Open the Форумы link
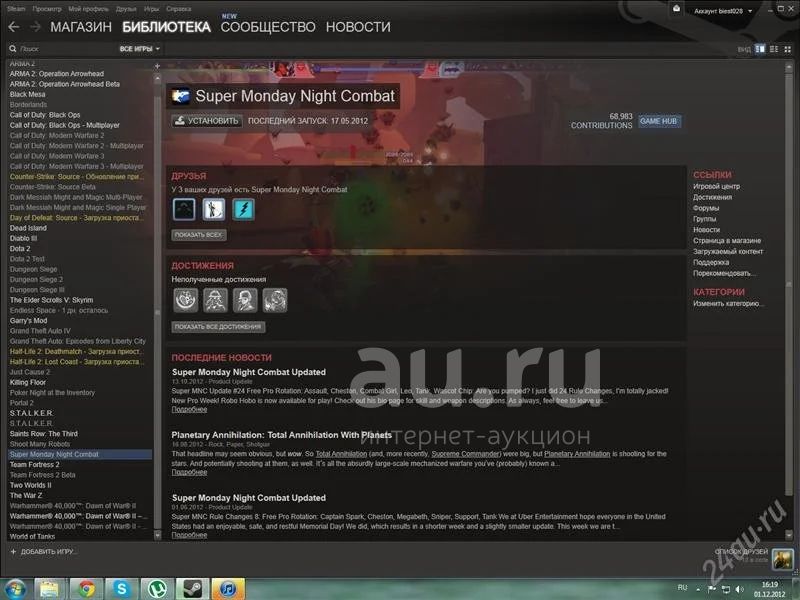800x600 pixels. (x=706, y=208)
